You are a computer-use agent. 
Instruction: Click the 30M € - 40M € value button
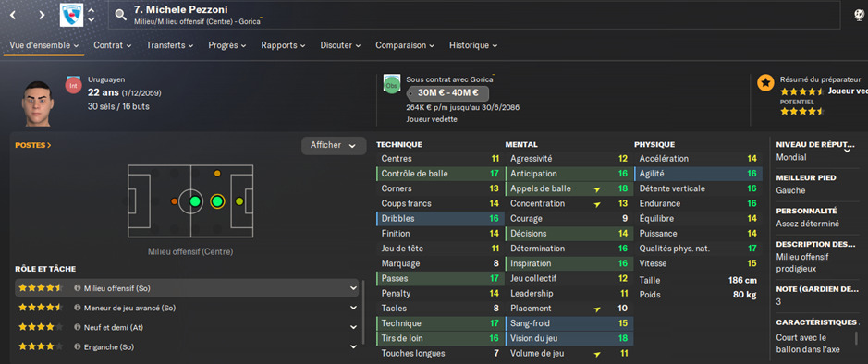[x=448, y=93]
